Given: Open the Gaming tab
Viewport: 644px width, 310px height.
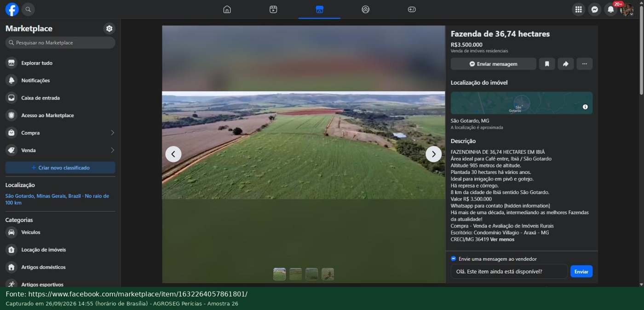Looking at the screenshot, I should click(x=412, y=9).
